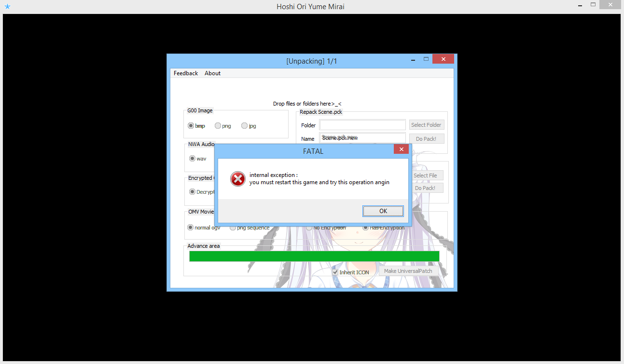Open the About menu
This screenshot has height=364, width=624.
[212, 73]
